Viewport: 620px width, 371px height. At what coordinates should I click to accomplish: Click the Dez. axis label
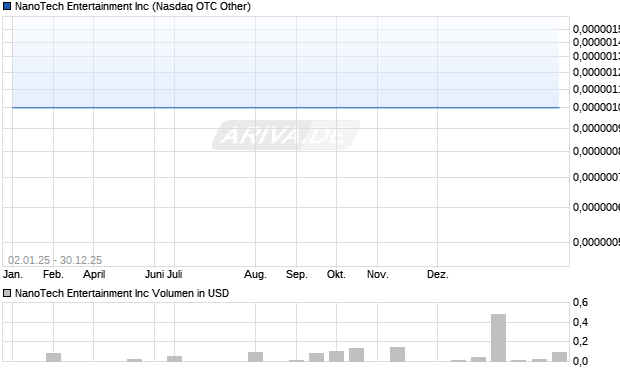(438, 274)
